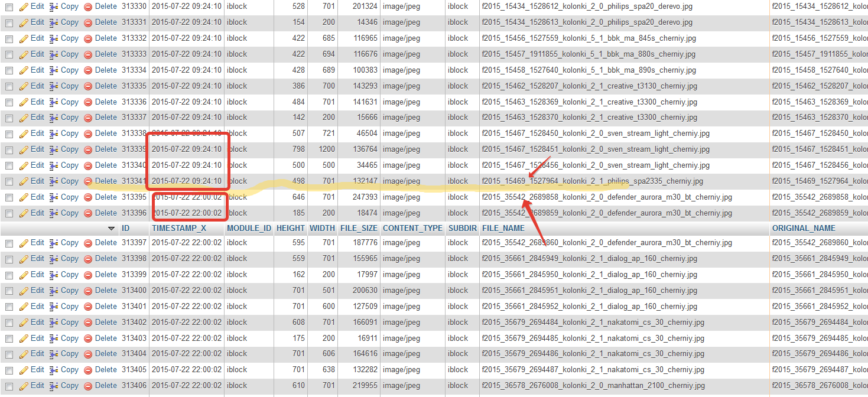The height and width of the screenshot is (397, 868).
Task: Click the Copy icon for row 313402
Action: click(54, 323)
